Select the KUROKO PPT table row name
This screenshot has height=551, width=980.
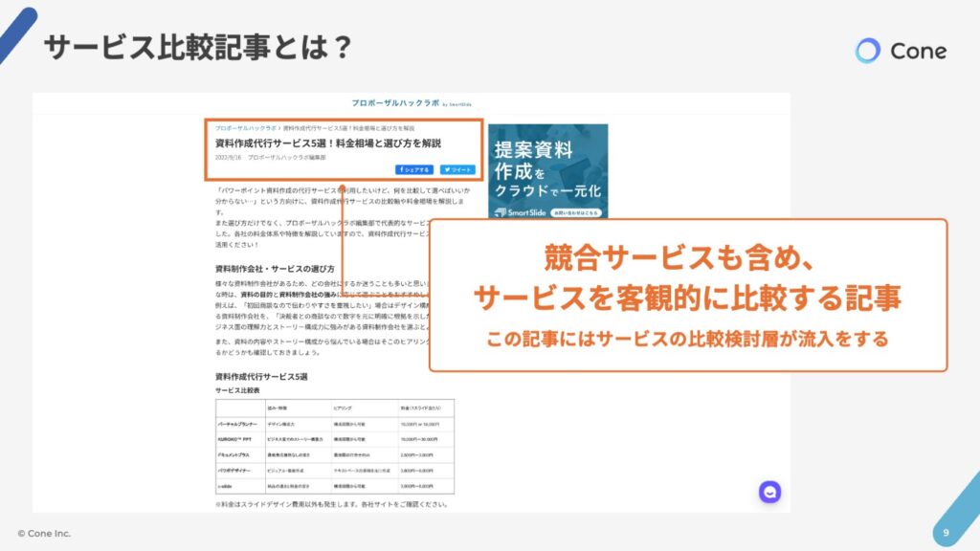[235, 440]
